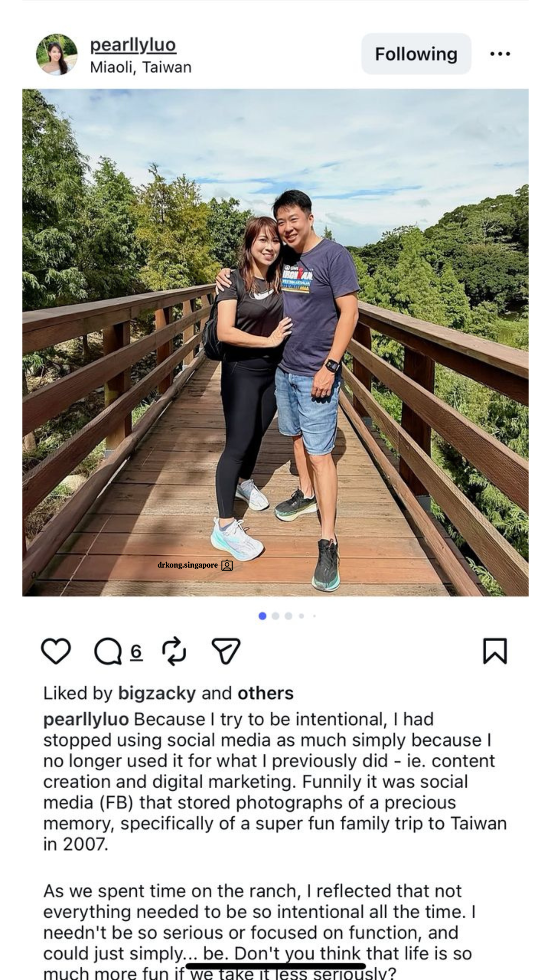This screenshot has height=980, width=551.
Task: Open the comment count 6
Action: (x=136, y=652)
